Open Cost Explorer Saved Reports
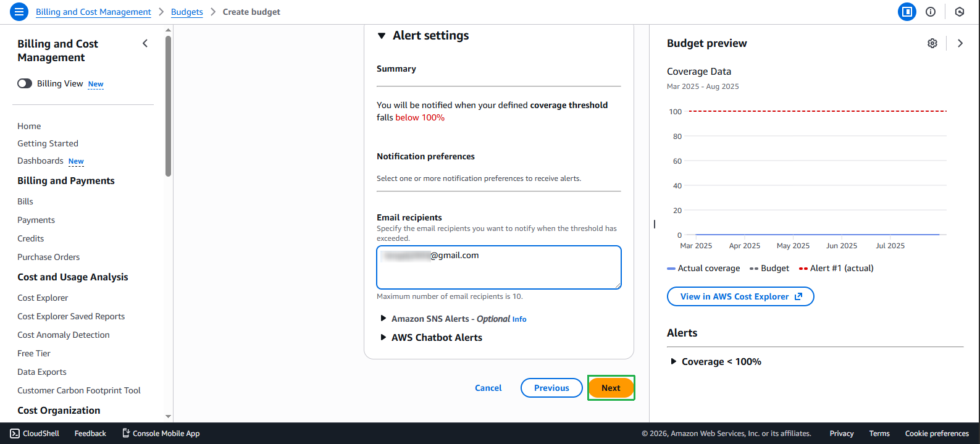Viewport: 980px width, 444px height. pyautogui.click(x=71, y=316)
